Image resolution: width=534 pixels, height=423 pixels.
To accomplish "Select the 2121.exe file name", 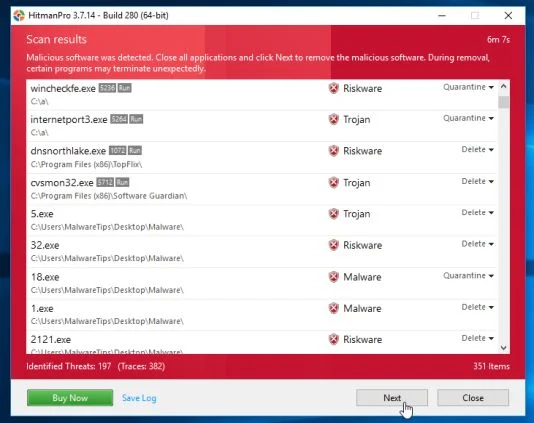I will pos(51,340).
